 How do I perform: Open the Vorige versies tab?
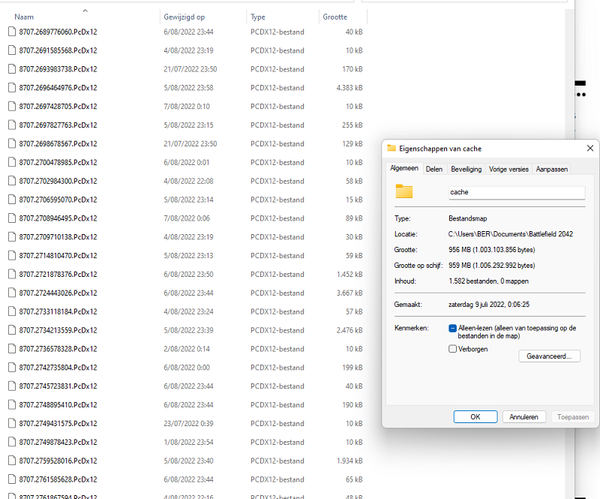coord(510,169)
